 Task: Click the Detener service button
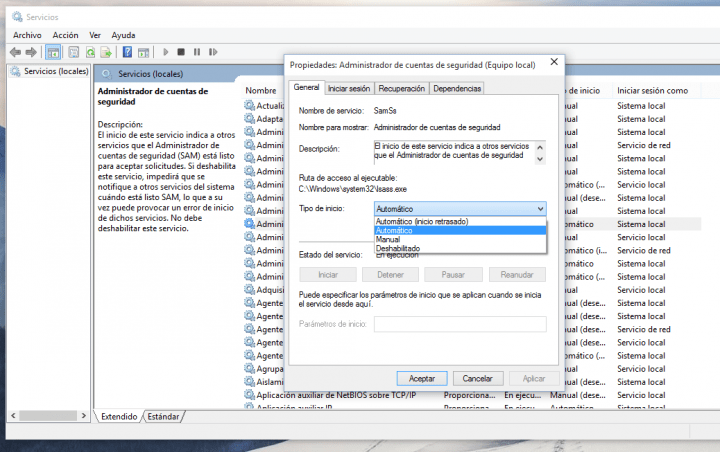pyautogui.click(x=390, y=275)
